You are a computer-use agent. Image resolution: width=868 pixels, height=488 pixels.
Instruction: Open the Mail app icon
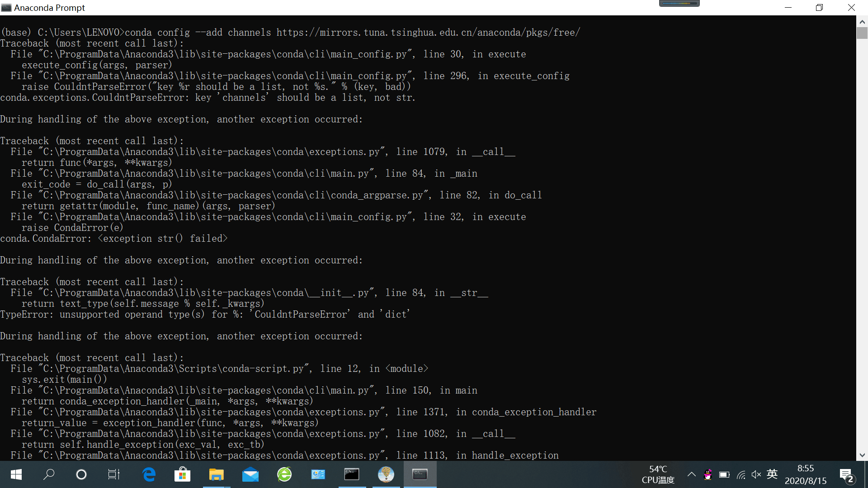coord(250,474)
